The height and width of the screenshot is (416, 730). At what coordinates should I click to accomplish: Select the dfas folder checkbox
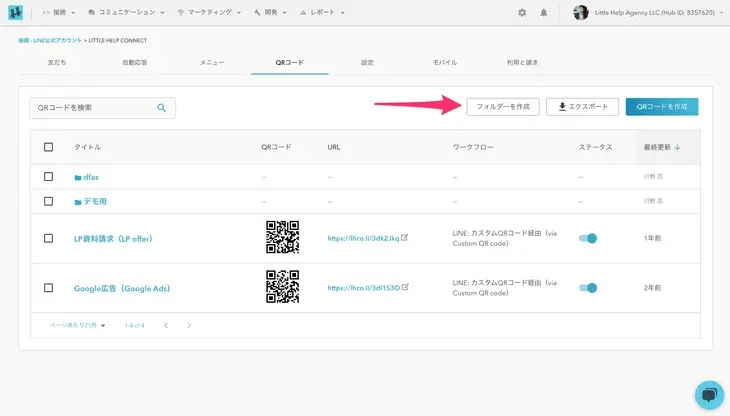(x=48, y=177)
